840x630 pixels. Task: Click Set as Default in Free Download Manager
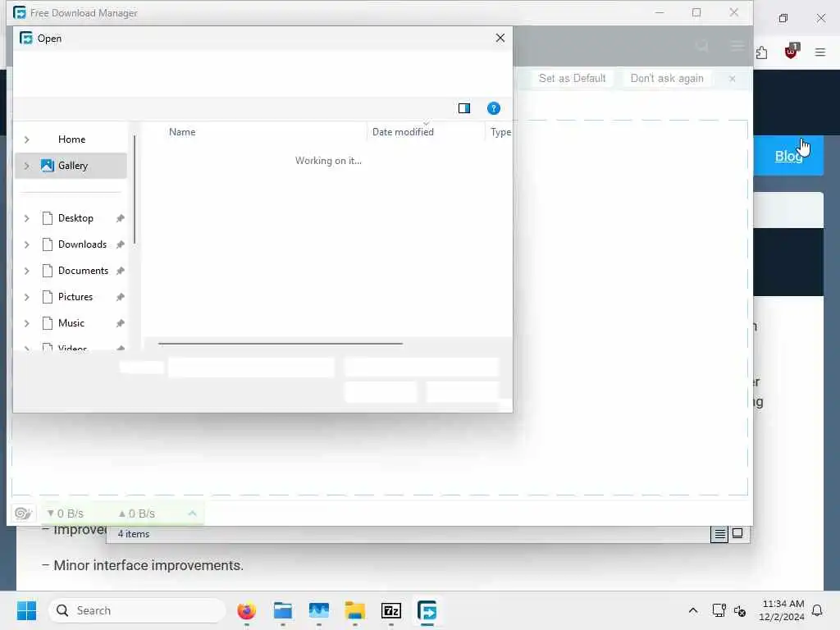coord(572,78)
